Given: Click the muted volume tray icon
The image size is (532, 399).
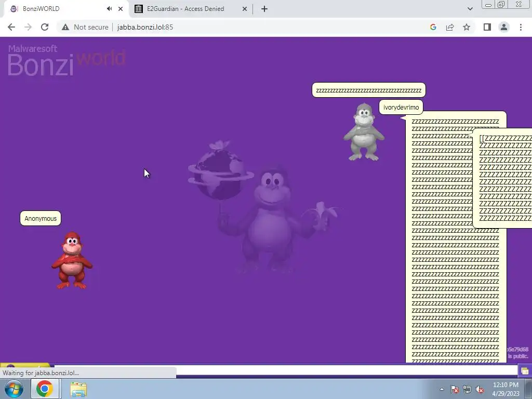Looking at the screenshot, I should pyautogui.click(x=480, y=389).
